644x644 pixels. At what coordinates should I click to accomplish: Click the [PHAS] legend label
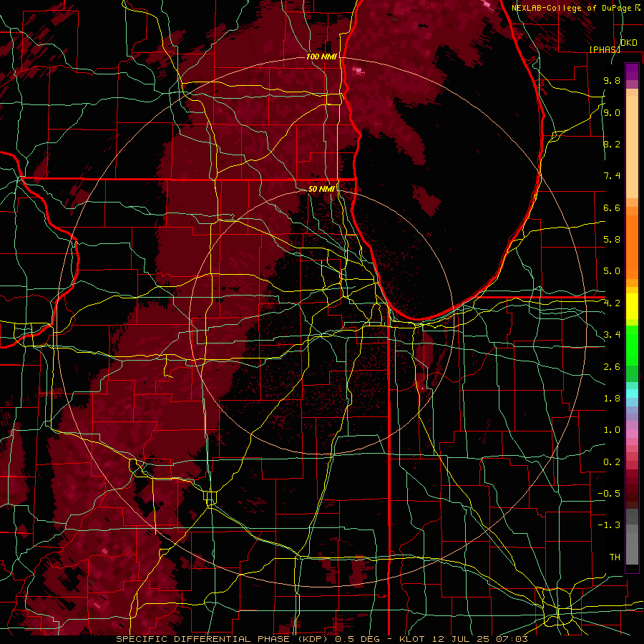[x=605, y=49]
